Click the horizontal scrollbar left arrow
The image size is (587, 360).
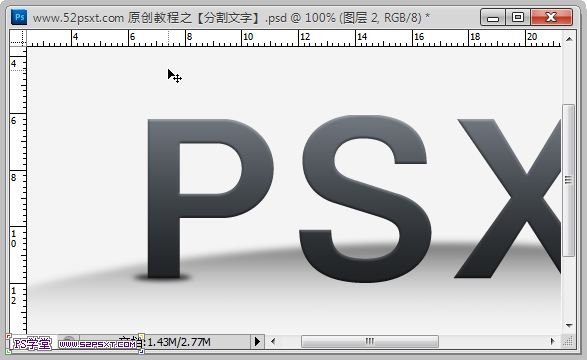click(x=273, y=341)
